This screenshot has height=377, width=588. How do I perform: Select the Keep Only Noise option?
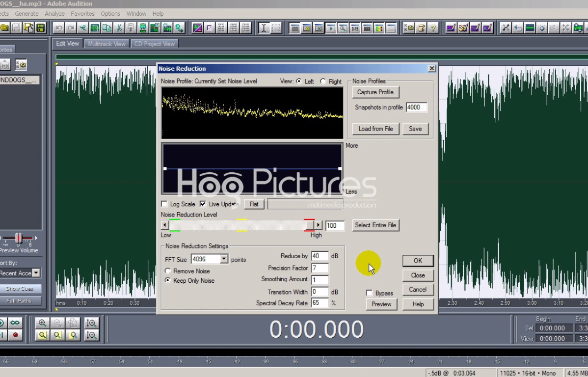tap(168, 280)
